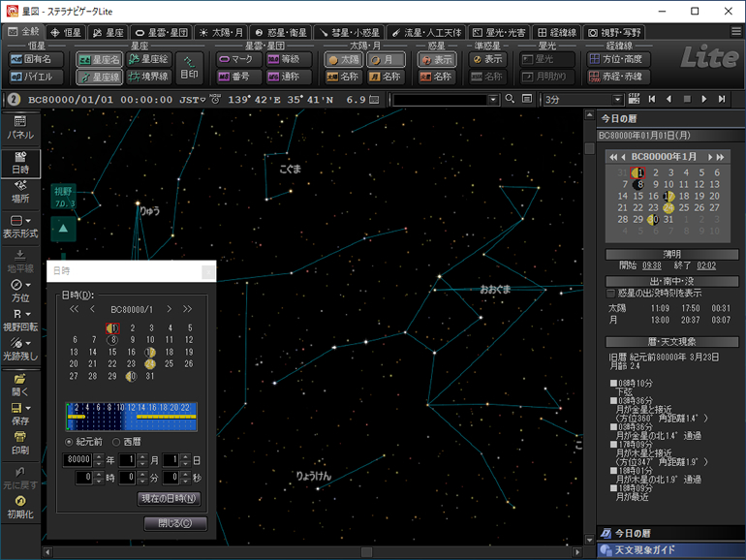Click the 印刷 print icon
Image resolution: width=746 pixels, height=560 pixels.
(20, 443)
